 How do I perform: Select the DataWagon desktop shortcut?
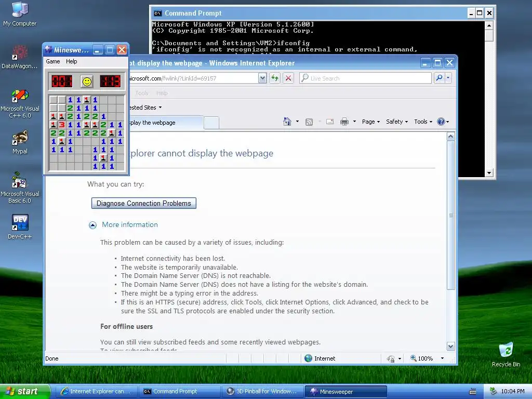pyautogui.click(x=20, y=57)
